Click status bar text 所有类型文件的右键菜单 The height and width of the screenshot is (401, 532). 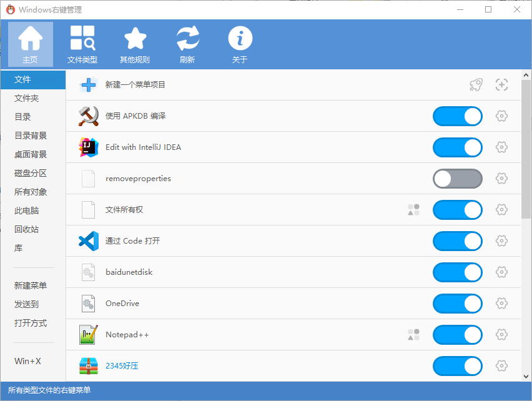click(x=49, y=390)
